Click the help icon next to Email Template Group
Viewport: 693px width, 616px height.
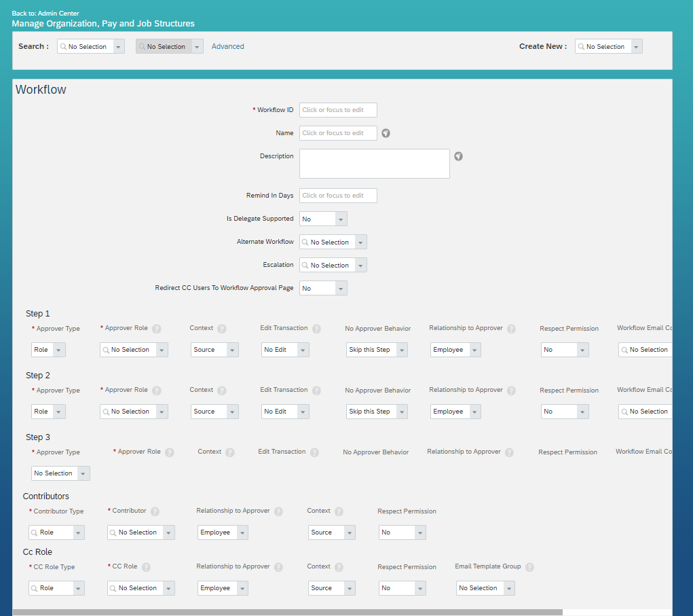[x=530, y=566]
